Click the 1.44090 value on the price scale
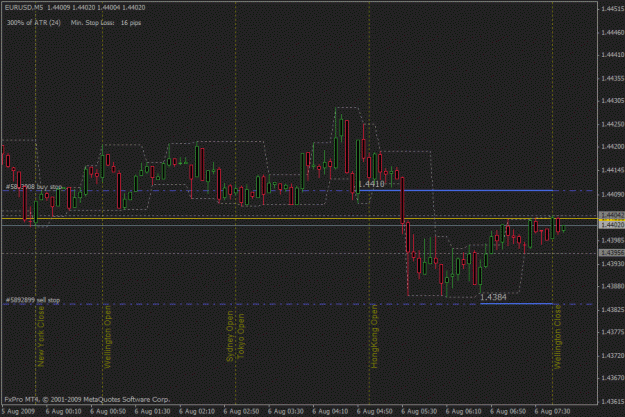 [x=613, y=194]
